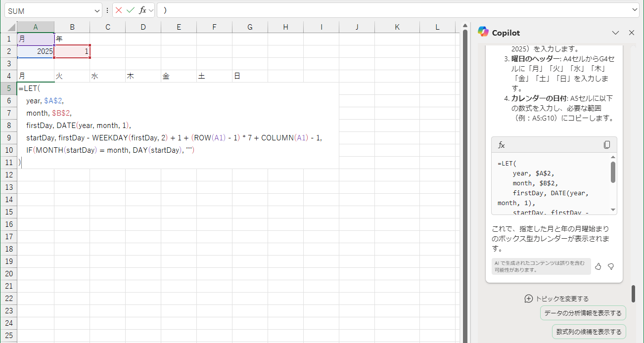Click cell B4 containing 火
Image resolution: width=644 pixels, height=343 pixels.
tap(72, 76)
